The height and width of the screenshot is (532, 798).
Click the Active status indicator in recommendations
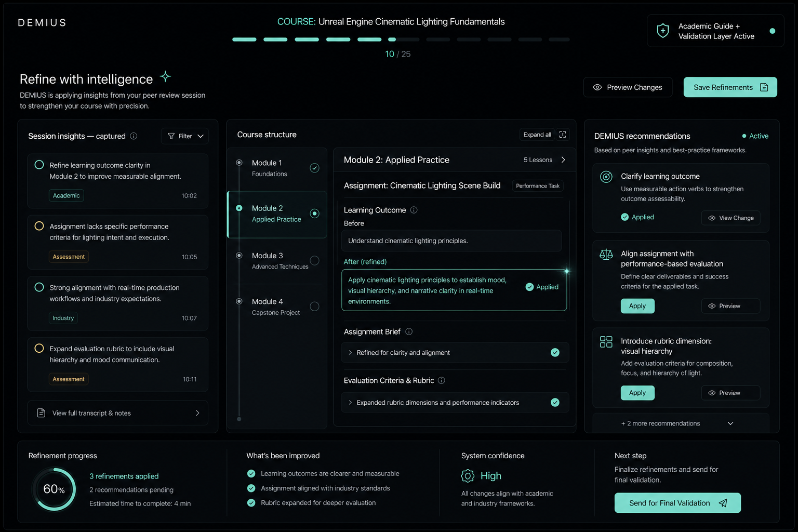coord(755,136)
